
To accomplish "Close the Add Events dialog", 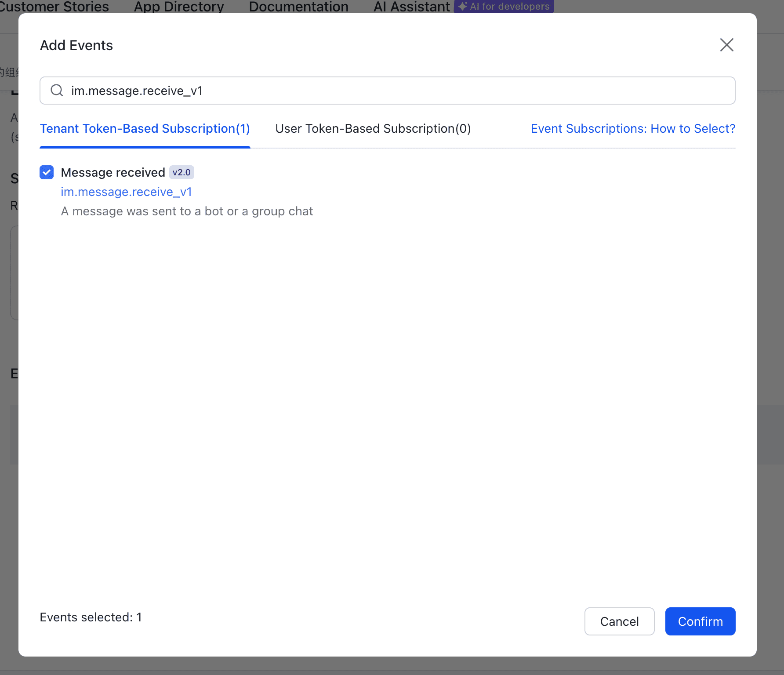I will [x=726, y=45].
